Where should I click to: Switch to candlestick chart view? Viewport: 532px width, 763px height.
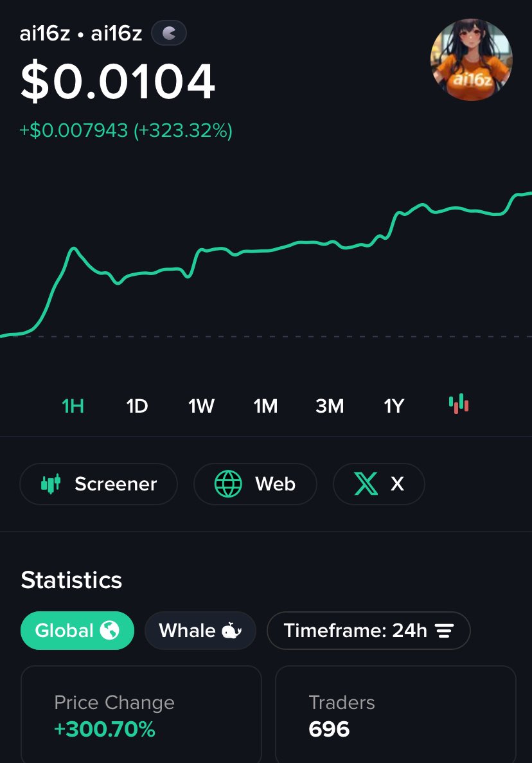(459, 404)
